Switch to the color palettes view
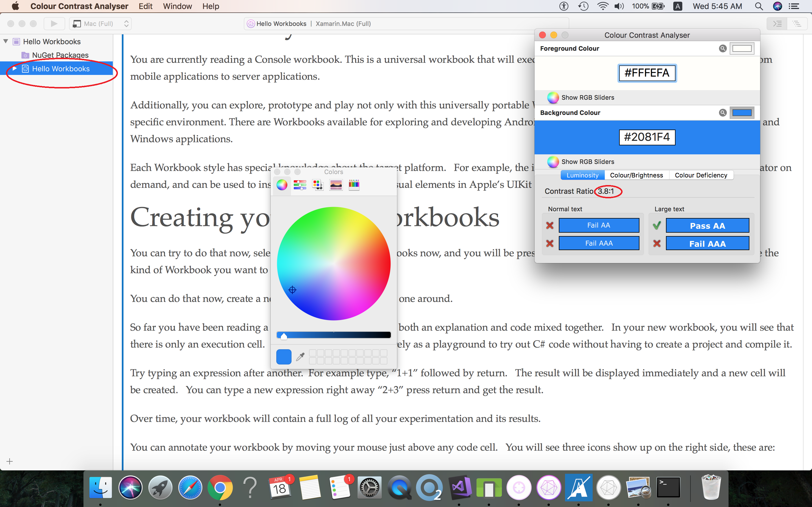This screenshot has width=812, height=507. click(x=318, y=184)
